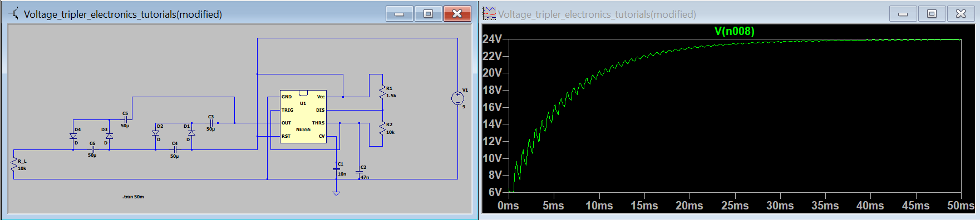
Task: Click the V(n008) trace label
Action: 734,31
